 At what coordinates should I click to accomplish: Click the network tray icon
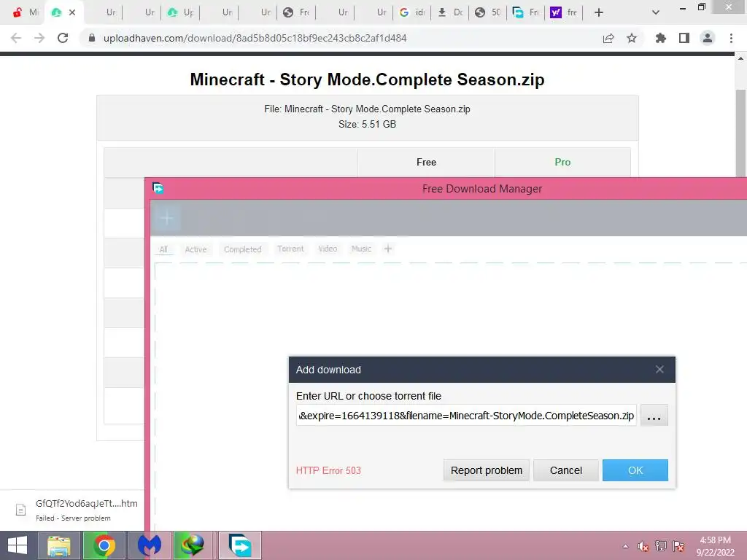(660, 546)
